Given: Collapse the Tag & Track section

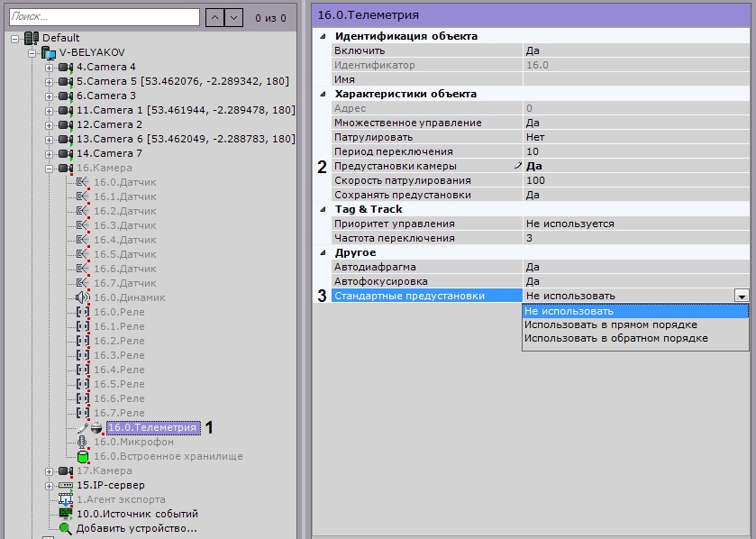Looking at the screenshot, I should 324,209.
